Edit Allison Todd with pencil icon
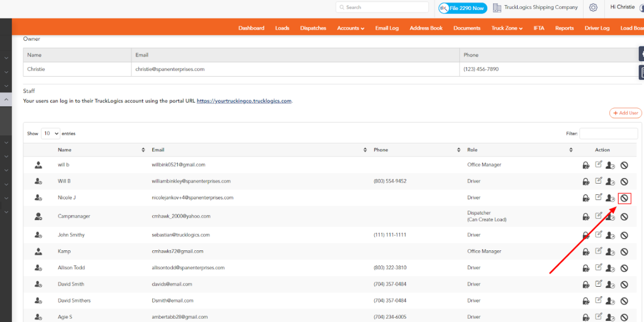The width and height of the screenshot is (644, 322). (599, 267)
